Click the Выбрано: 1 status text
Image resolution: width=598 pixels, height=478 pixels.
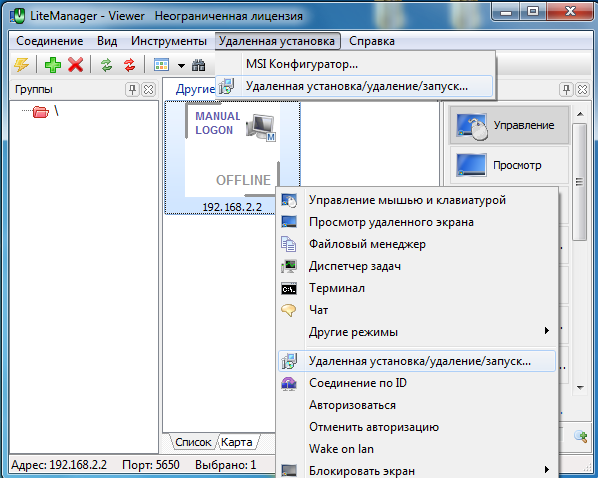click(x=225, y=465)
